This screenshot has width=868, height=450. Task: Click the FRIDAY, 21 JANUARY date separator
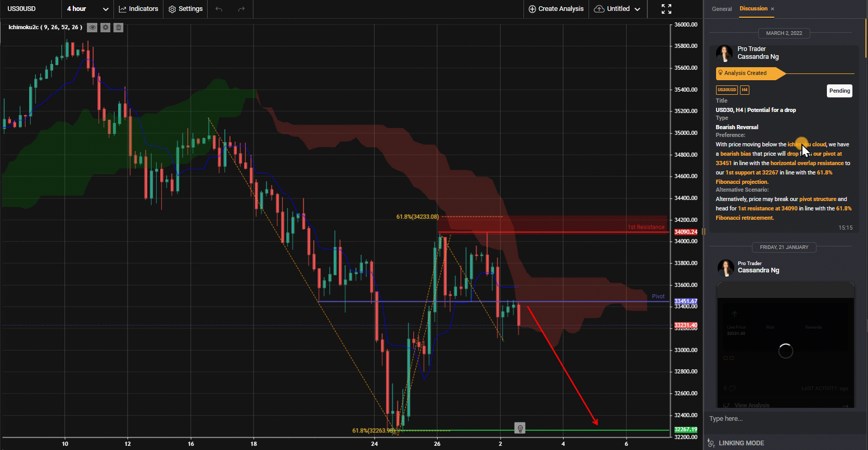[x=784, y=247]
